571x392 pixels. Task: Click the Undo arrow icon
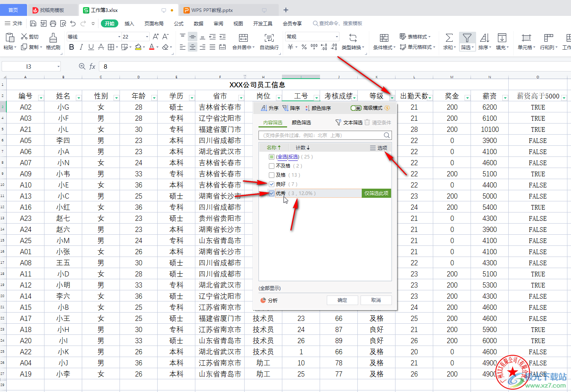73,23
